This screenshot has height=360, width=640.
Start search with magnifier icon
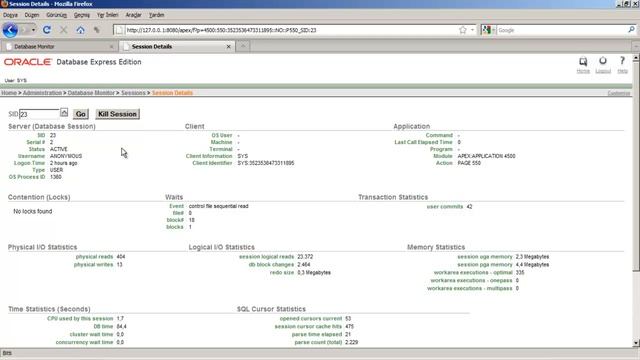(x=631, y=30)
